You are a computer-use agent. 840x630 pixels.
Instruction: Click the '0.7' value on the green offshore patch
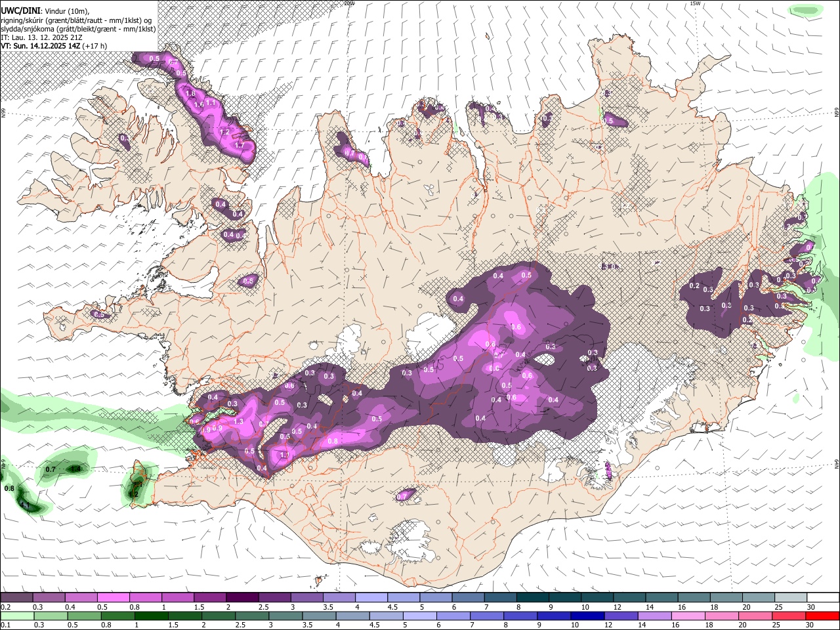(x=51, y=469)
